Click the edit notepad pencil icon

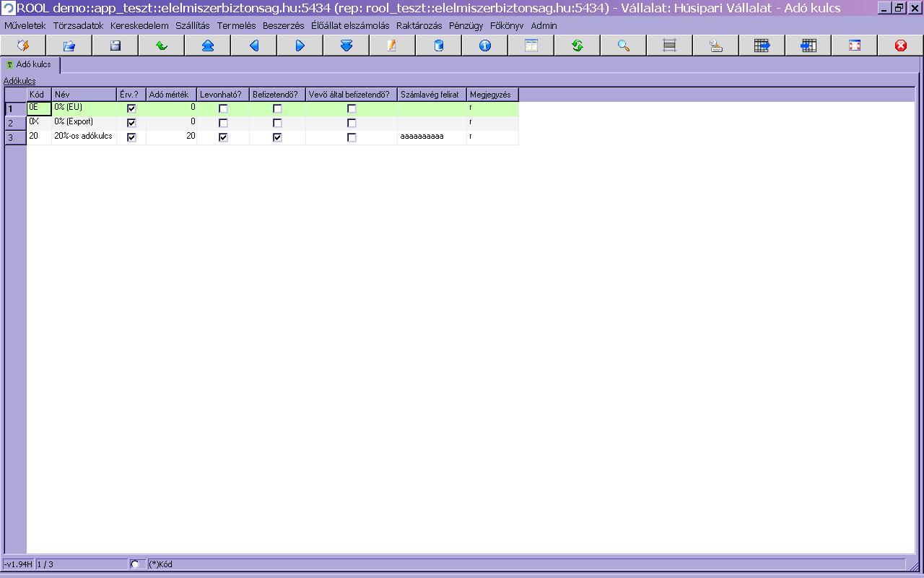click(x=393, y=46)
